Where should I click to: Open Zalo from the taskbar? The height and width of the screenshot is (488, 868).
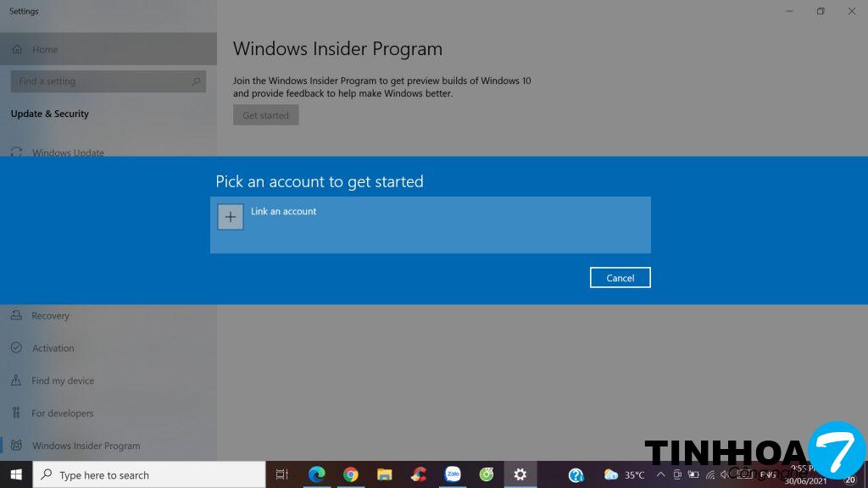click(453, 474)
